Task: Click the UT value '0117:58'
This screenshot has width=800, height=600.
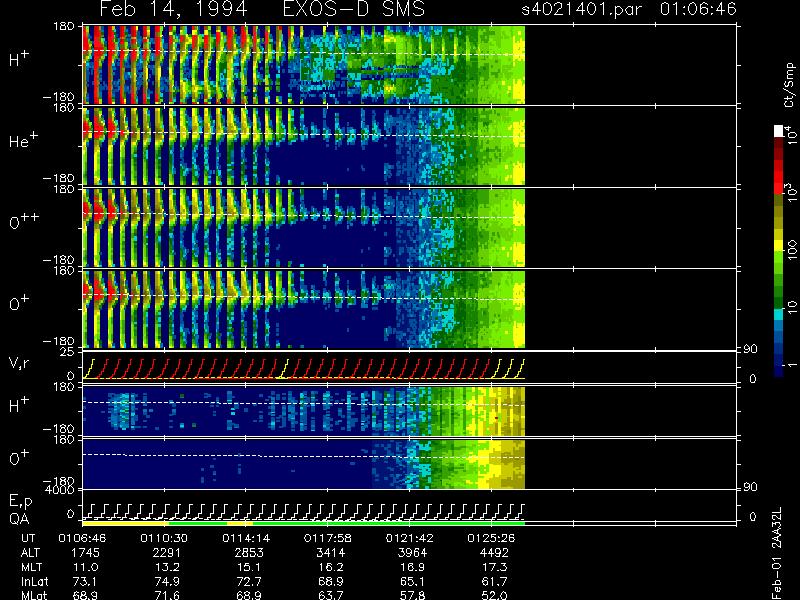Action: point(328,538)
